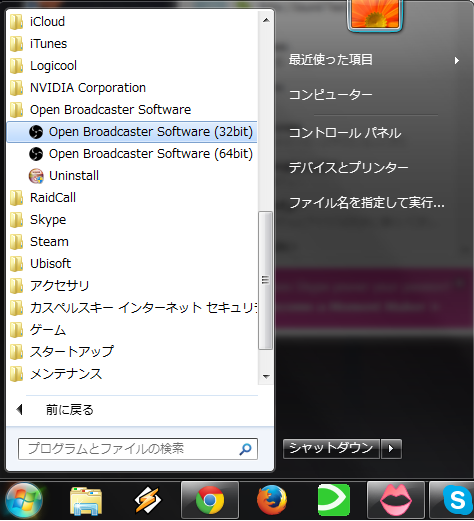Viewport: 474px width, 521px height.
Task: Click the programs list scrollbar thumb
Action: pyautogui.click(x=266, y=280)
